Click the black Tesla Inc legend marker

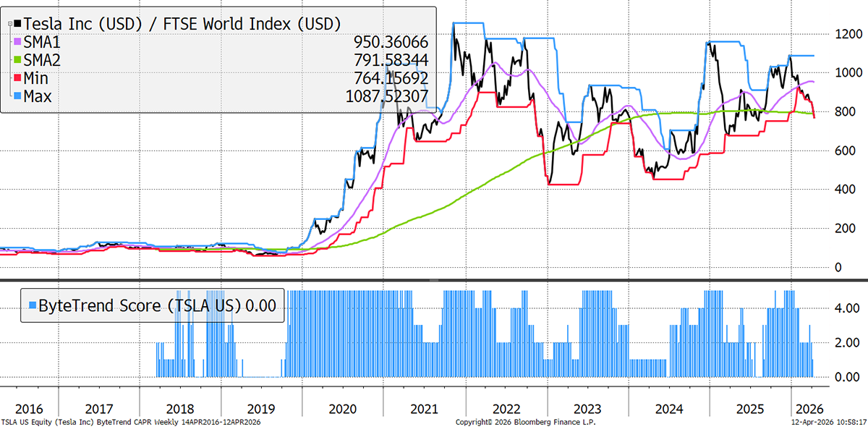tap(17, 25)
